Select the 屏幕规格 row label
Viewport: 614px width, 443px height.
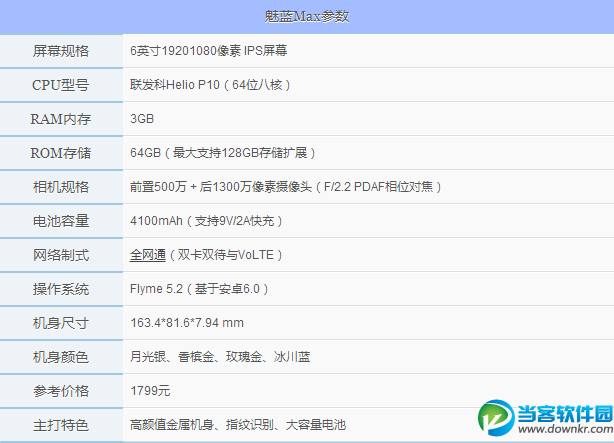61,51
